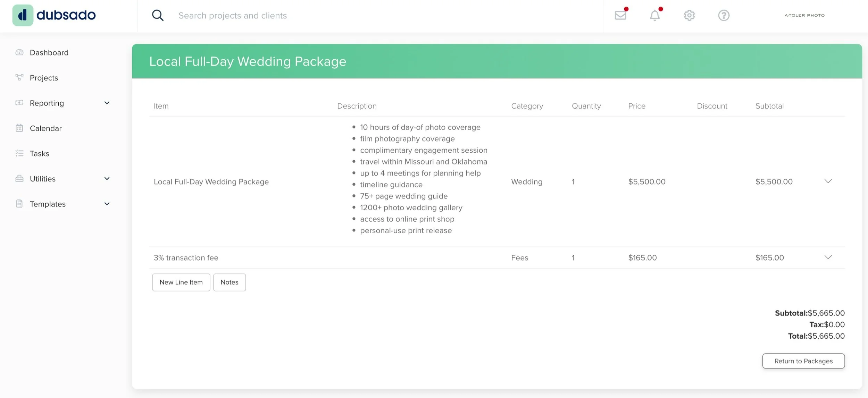
Task: Open the settings gear icon
Action: pyautogui.click(x=689, y=15)
